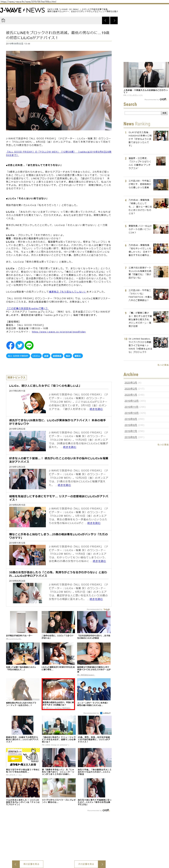The image size is (169, 868).
Task: Expand News Ranking with もっと見る
Action: click(163, 365)
